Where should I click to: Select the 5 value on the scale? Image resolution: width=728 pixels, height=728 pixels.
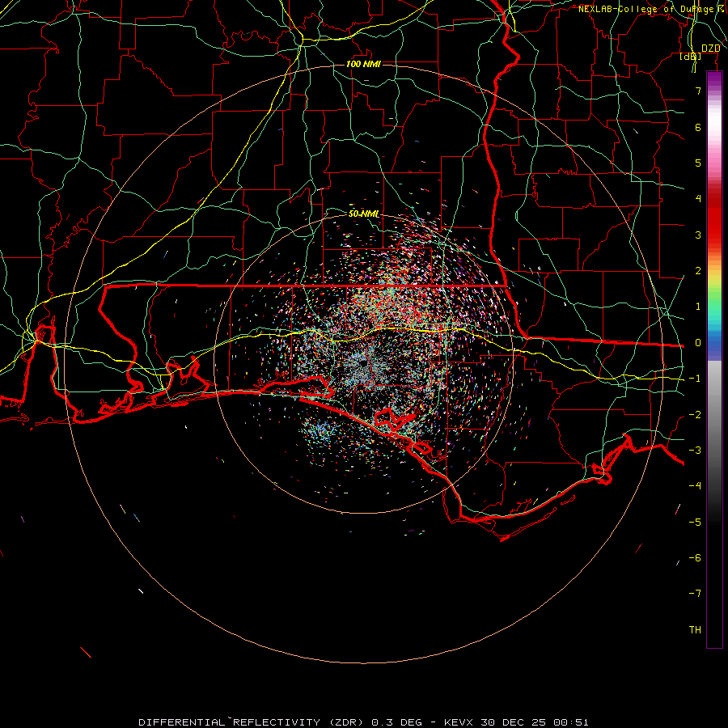point(698,163)
